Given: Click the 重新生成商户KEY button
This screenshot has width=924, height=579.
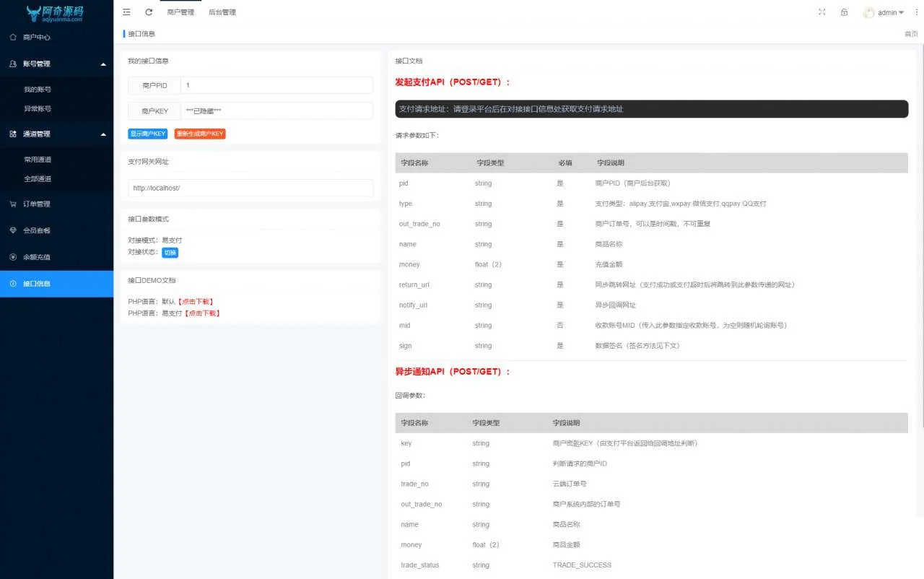Looking at the screenshot, I should [x=200, y=134].
